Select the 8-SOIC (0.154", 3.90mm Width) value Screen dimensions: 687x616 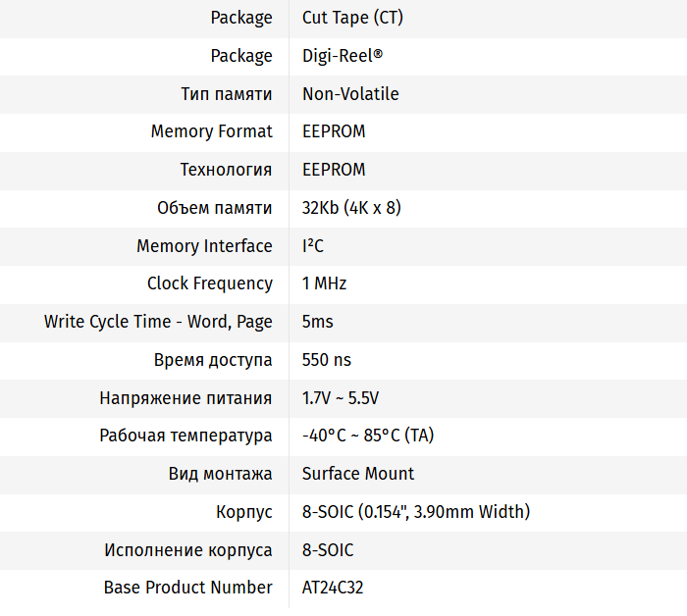pos(416,512)
